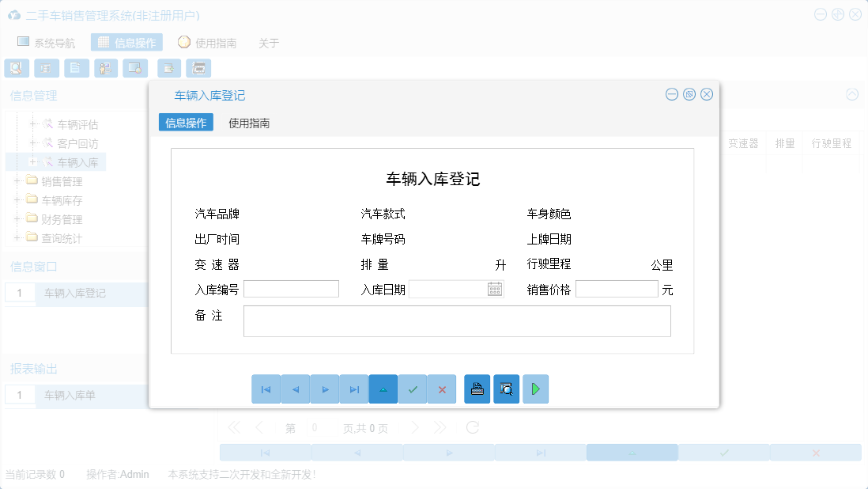
Task: Open the print icon in the dialog
Action: point(477,389)
